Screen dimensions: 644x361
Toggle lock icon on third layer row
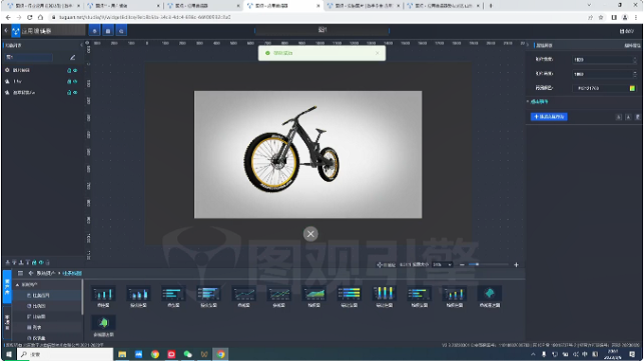(69, 93)
